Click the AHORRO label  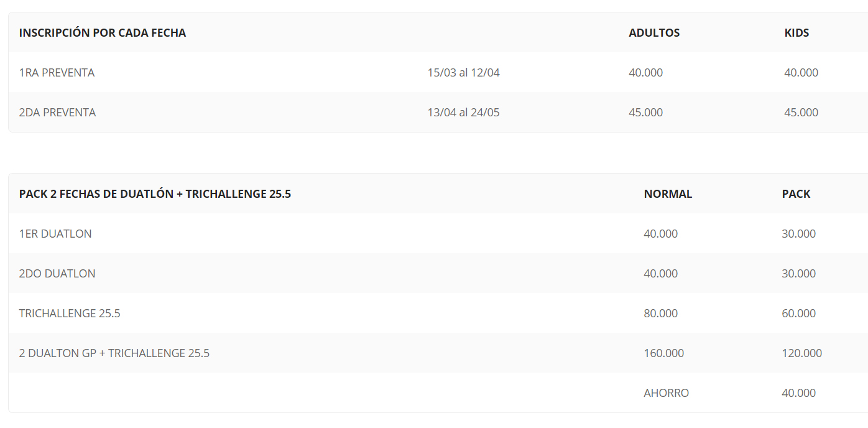tap(666, 393)
